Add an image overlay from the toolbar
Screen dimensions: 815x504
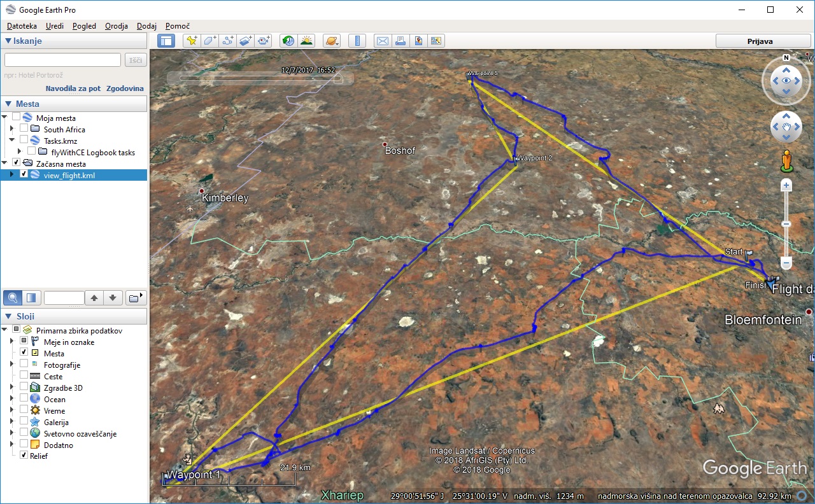[x=245, y=41]
